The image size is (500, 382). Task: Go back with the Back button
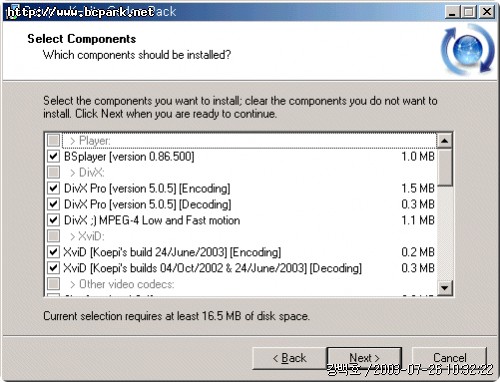tap(289, 358)
